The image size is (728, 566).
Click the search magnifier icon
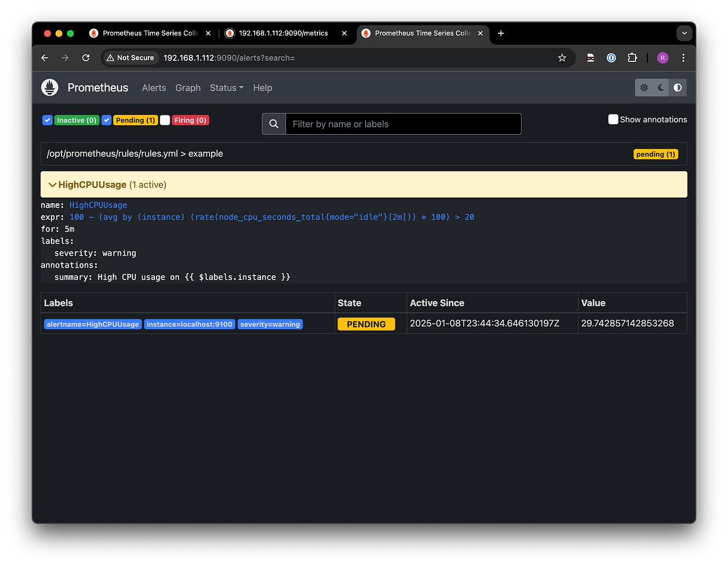click(x=274, y=124)
